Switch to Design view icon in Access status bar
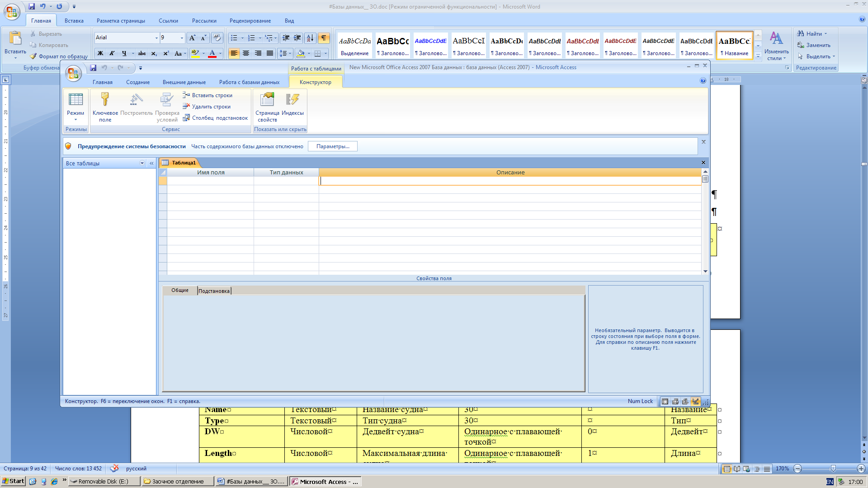This screenshot has width=868, height=488. 695,401
